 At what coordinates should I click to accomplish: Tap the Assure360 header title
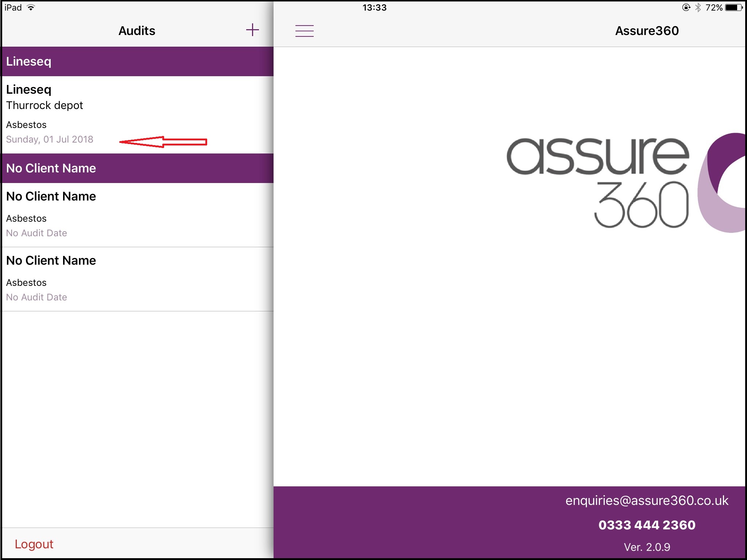click(646, 31)
